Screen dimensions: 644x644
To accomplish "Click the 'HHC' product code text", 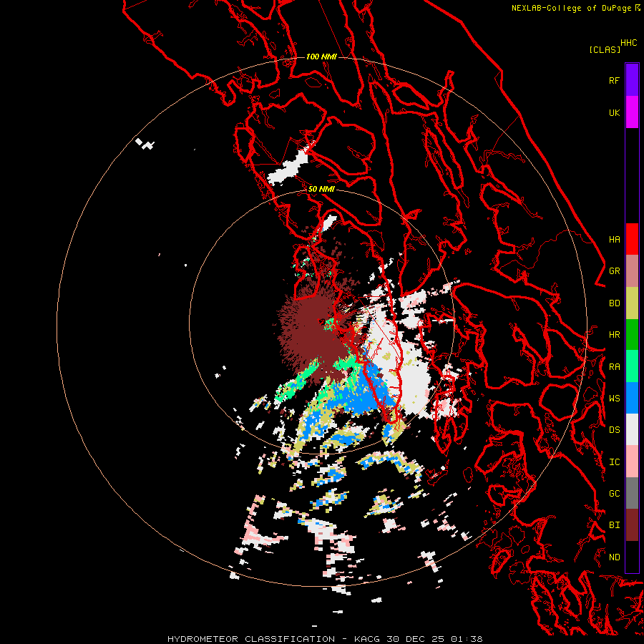I will [629, 43].
